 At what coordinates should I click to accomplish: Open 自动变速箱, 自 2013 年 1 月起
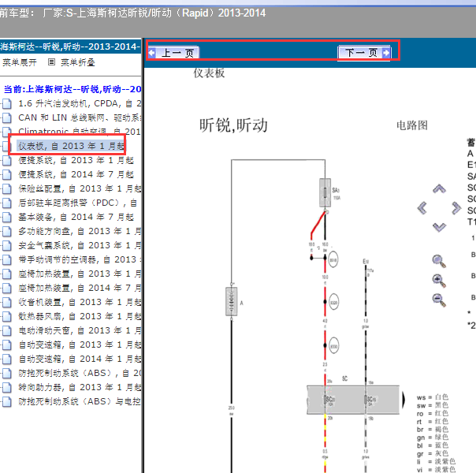80,345
